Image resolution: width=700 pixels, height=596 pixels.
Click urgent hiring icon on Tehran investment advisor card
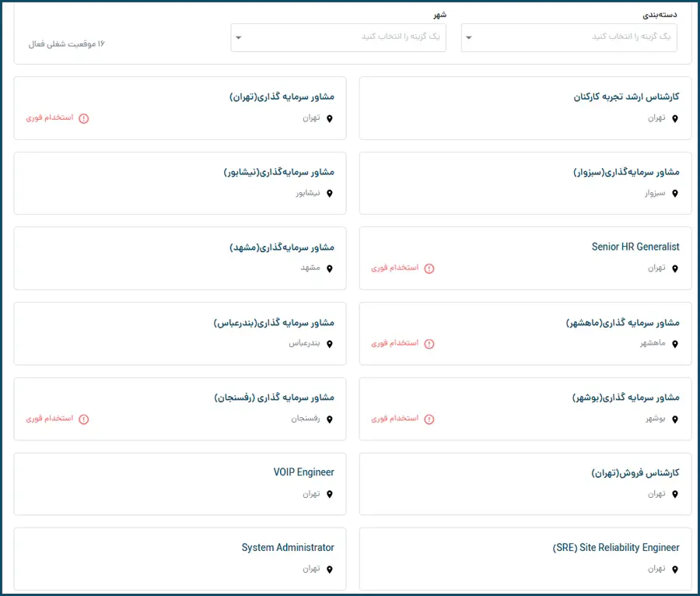point(84,118)
